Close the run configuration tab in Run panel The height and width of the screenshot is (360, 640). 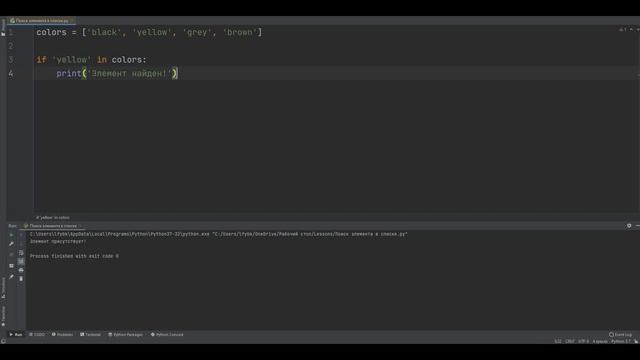coord(80,226)
